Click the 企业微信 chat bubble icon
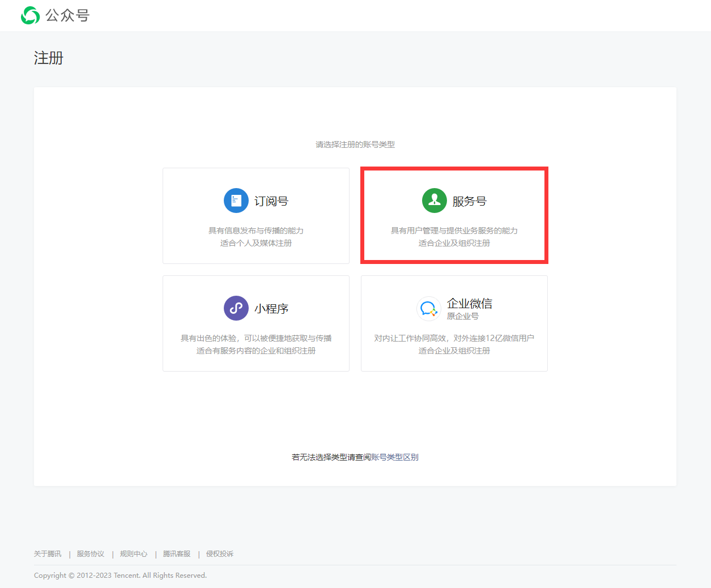The width and height of the screenshot is (711, 588). 429,309
